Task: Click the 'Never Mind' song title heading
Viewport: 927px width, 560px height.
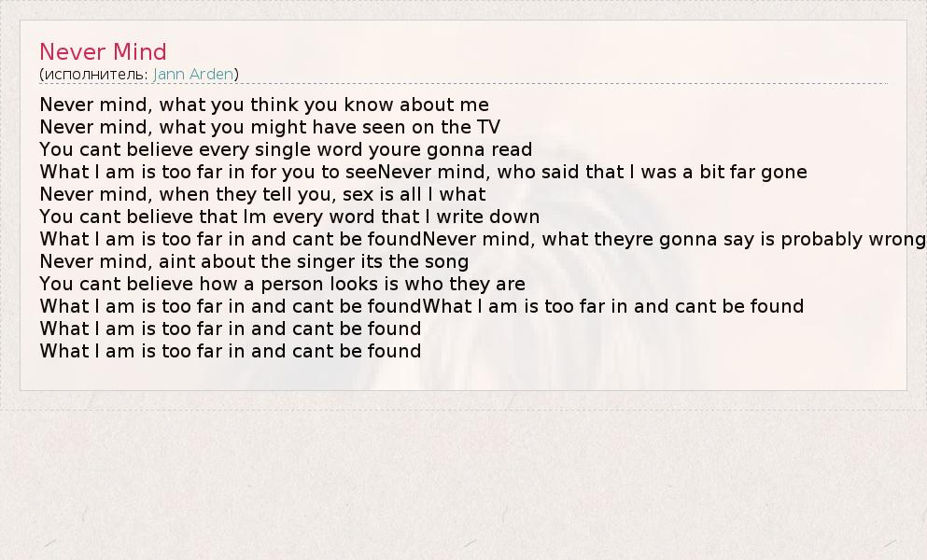Action: (103, 52)
